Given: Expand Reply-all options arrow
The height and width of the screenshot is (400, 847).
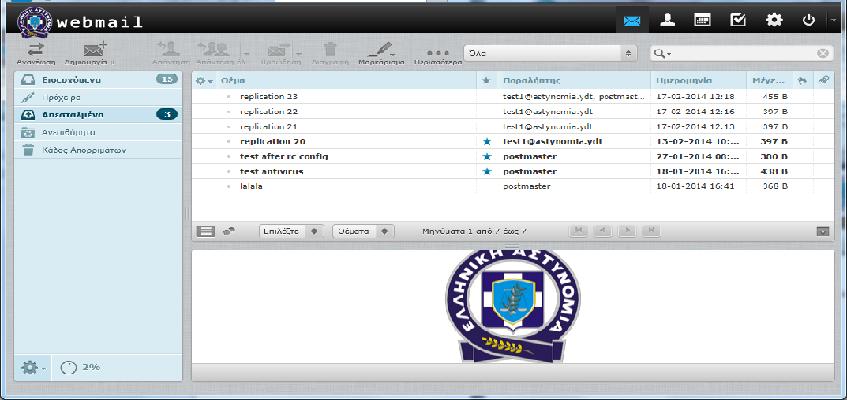Looking at the screenshot, I should 246,54.
